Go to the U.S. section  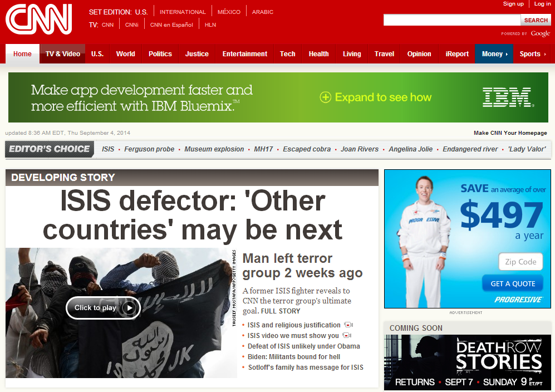pos(97,54)
